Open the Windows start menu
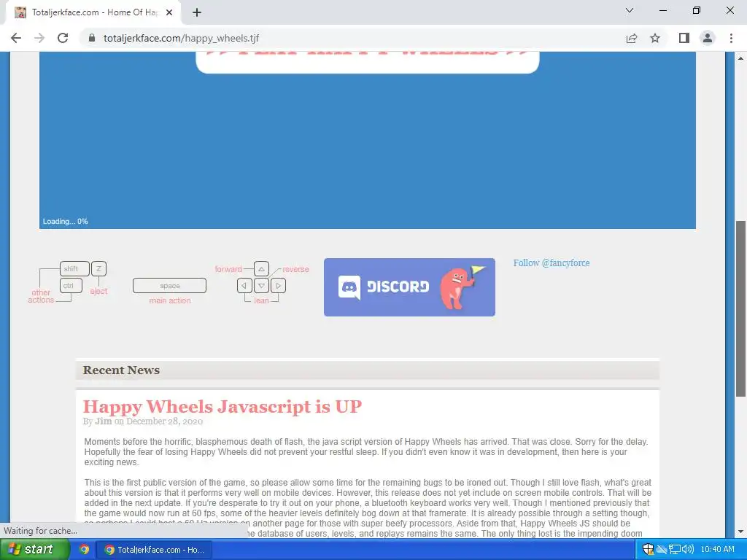The height and width of the screenshot is (560, 747). (34, 549)
